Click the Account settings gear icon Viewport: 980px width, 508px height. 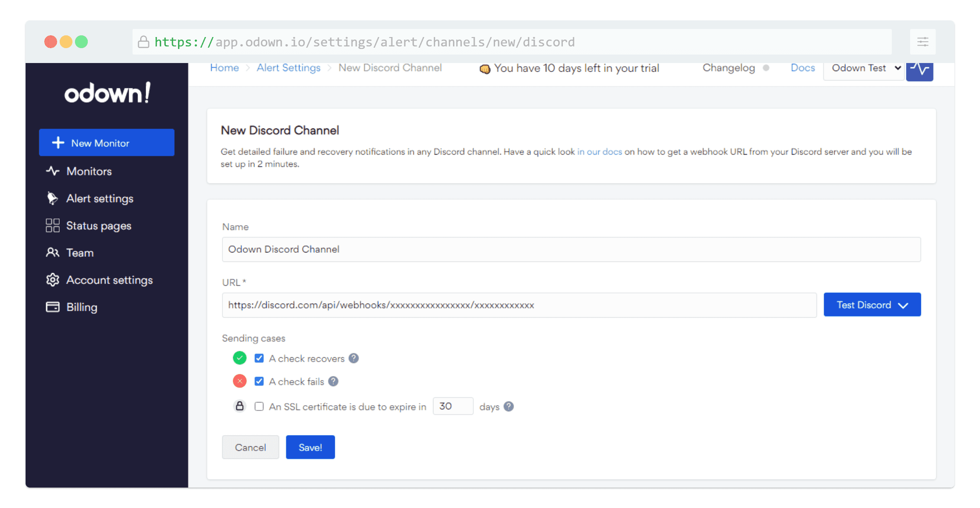point(52,280)
